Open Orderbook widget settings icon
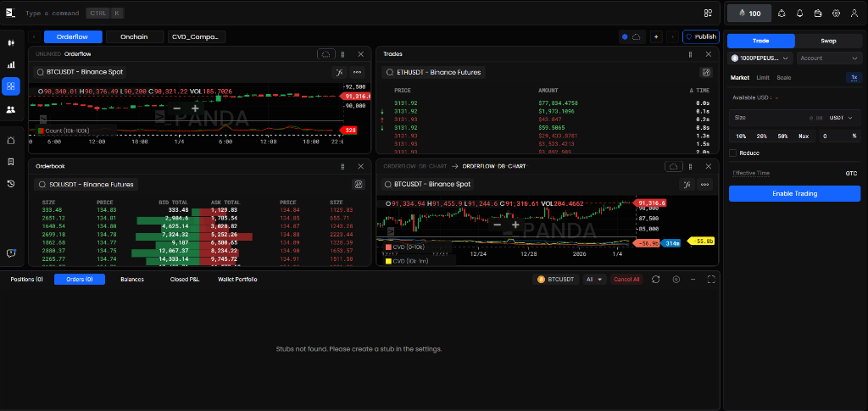 pos(359,184)
